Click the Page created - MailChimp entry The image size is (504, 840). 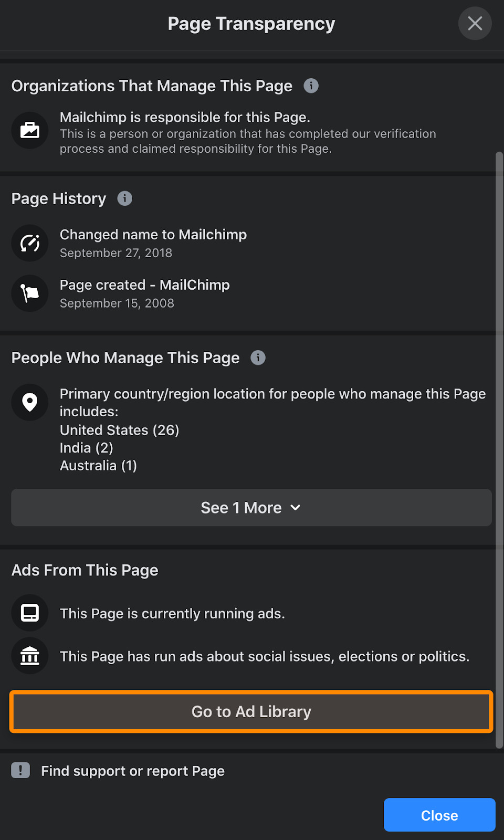coord(144,285)
